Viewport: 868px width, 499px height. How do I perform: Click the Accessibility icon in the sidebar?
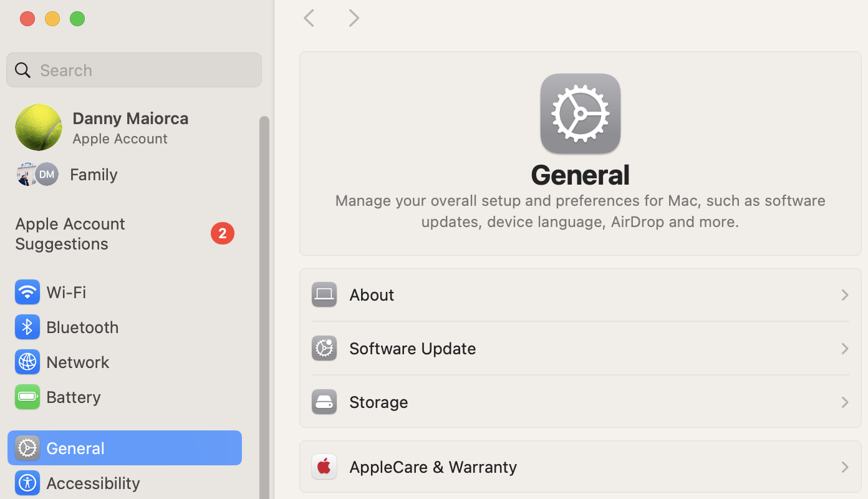click(27, 483)
